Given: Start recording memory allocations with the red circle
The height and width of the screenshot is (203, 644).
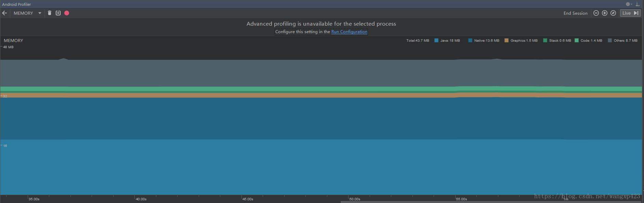Looking at the screenshot, I should coord(67,13).
